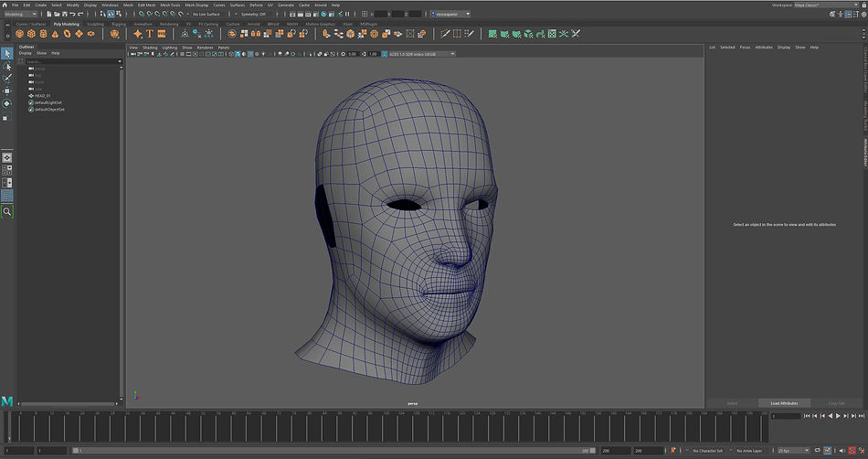Toggle the cached playback icon
Viewport: 868px width, 459px height.
(x=828, y=451)
